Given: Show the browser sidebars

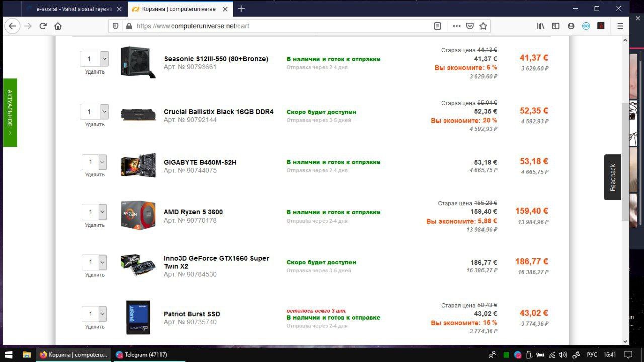Looking at the screenshot, I should pos(556,26).
